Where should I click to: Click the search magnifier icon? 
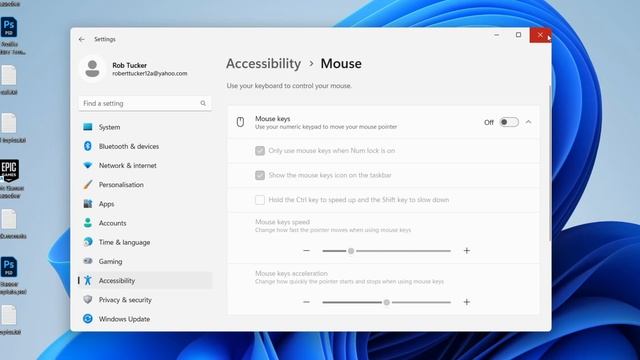[x=203, y=103]
